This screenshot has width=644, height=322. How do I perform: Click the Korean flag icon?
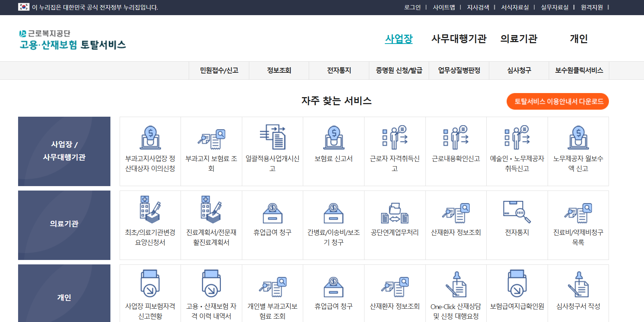[x=24, y=7]
